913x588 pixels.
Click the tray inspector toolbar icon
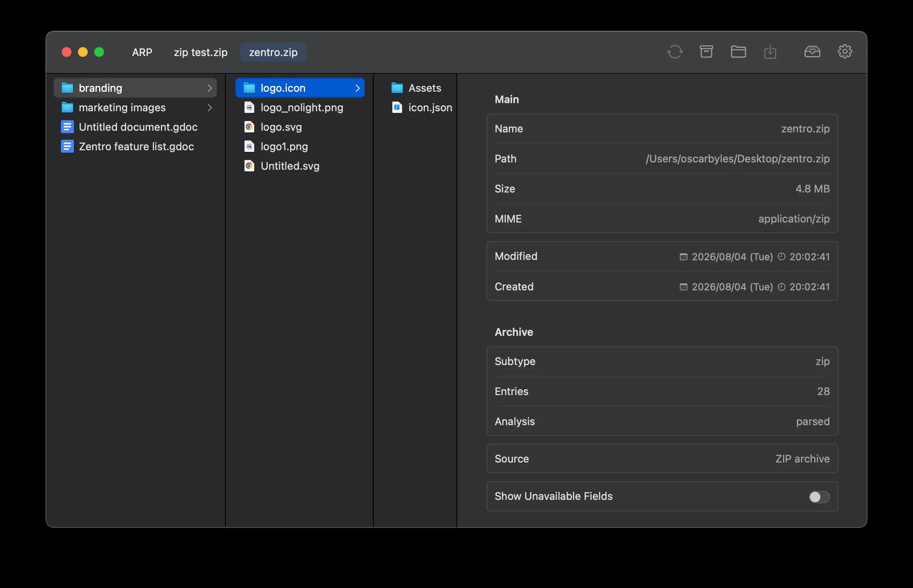tap(812, 52)
